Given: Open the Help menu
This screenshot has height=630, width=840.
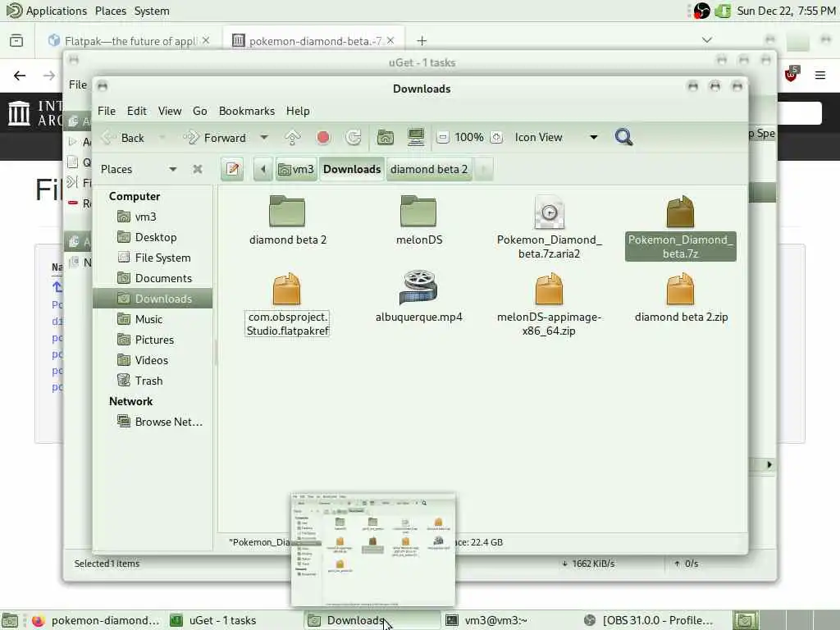Looking at the screenshot, I should click(298, 111).
